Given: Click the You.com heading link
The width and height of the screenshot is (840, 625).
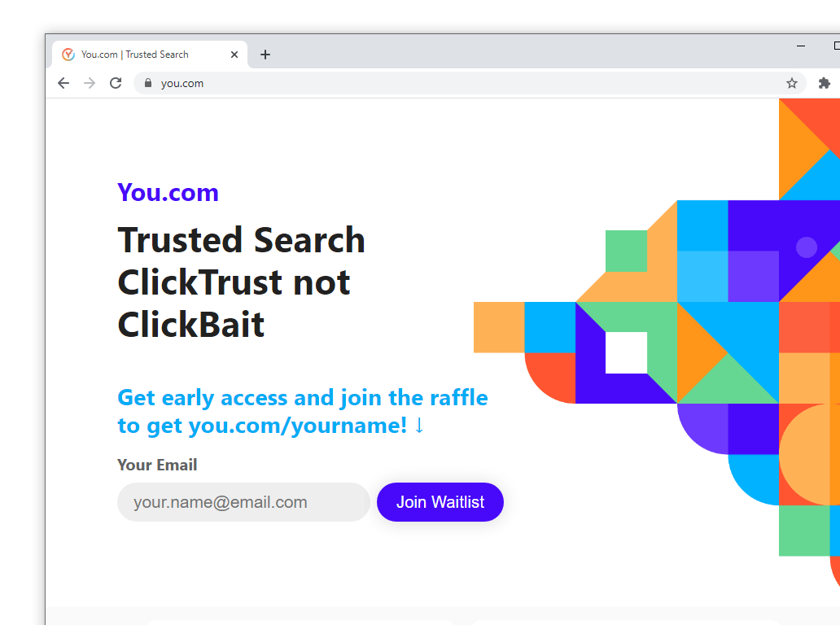Looking at the screenshot, I should [168, 193].
